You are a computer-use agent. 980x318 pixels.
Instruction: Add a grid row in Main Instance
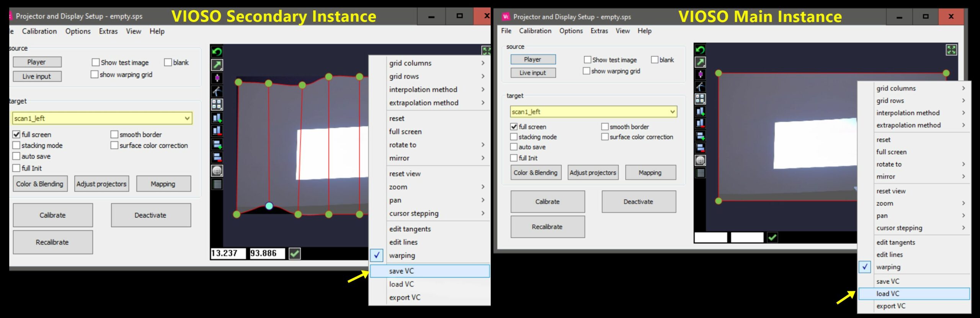(700, 136)
